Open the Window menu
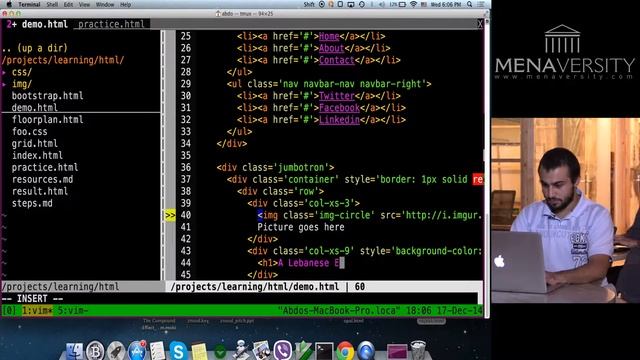The height and width of the screenshot is (360, 640). tap(105, 4)
